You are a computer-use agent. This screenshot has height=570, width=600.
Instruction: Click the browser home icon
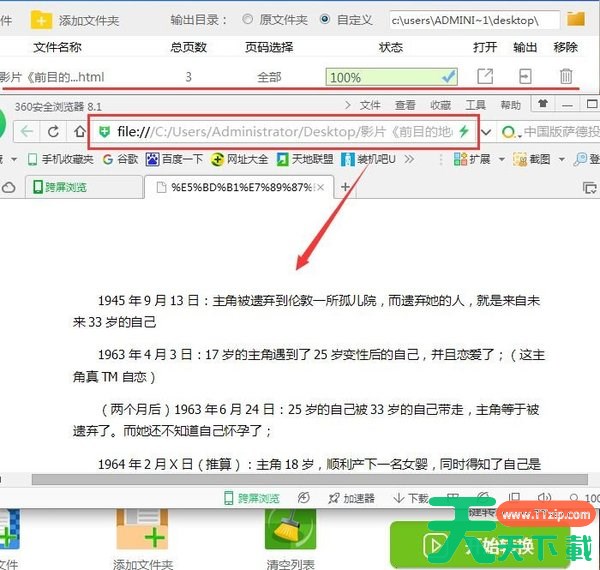[x=80, y=131]
